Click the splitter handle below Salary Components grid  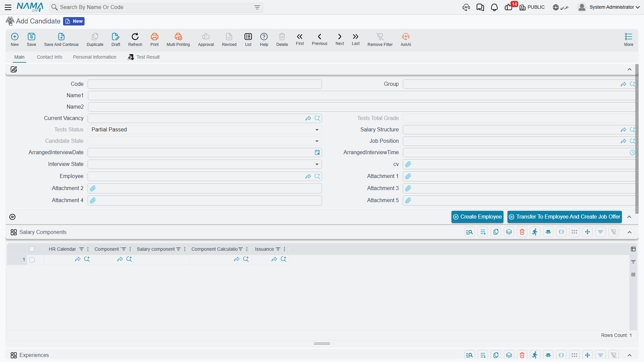point(322,344)
